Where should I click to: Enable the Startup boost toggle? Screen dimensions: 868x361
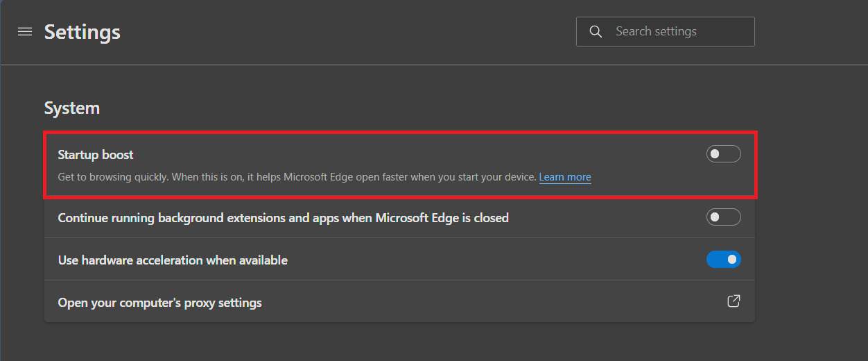click(x=723, y=154)
